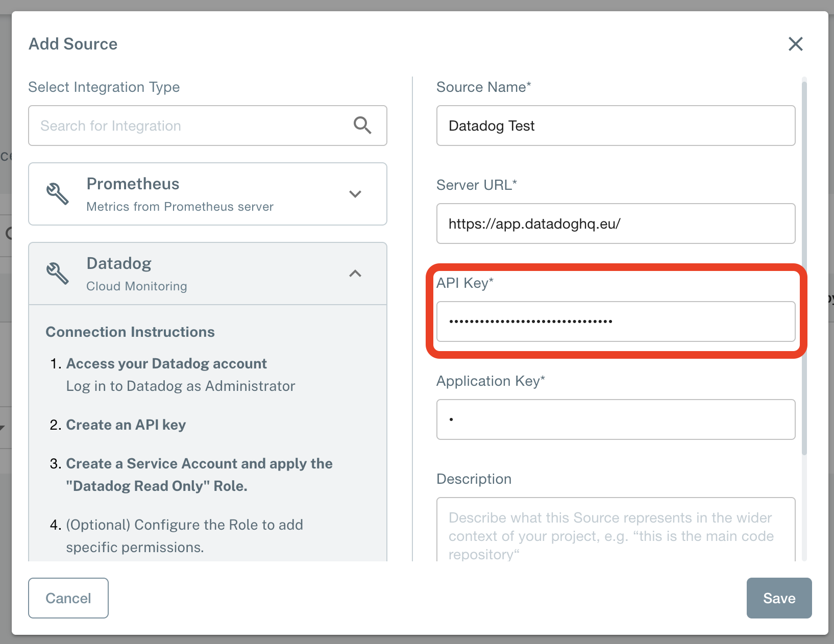Viewport: 834px width, 644px height.
Task: Collapse the Datadog integration chevron
Action: pyautogui.click(x=355, y=274)
